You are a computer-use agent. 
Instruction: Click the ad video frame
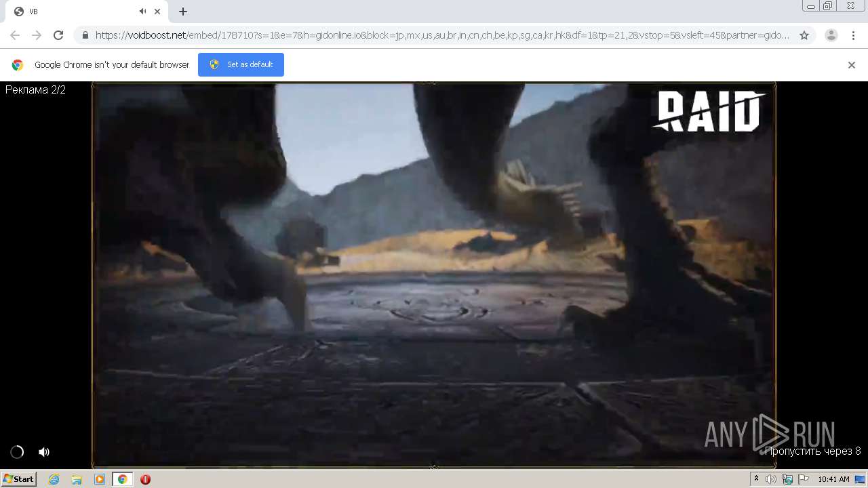(x=434, y=274)
